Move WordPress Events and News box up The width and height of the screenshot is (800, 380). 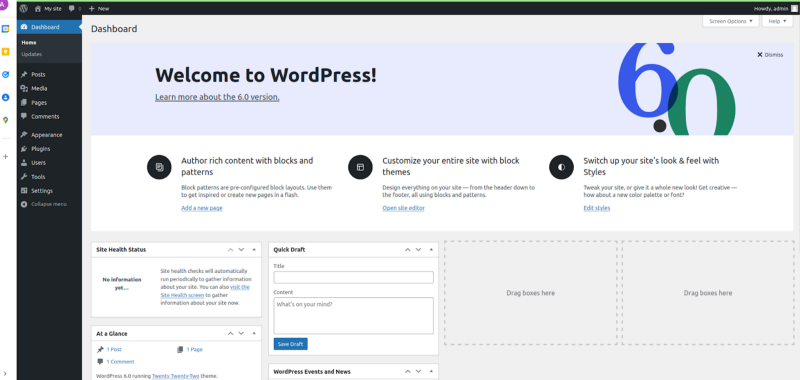click(408, 371)
